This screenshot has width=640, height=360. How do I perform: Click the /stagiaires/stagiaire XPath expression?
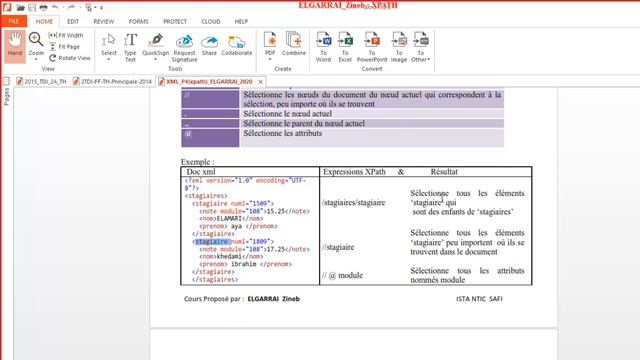point(353,202)
